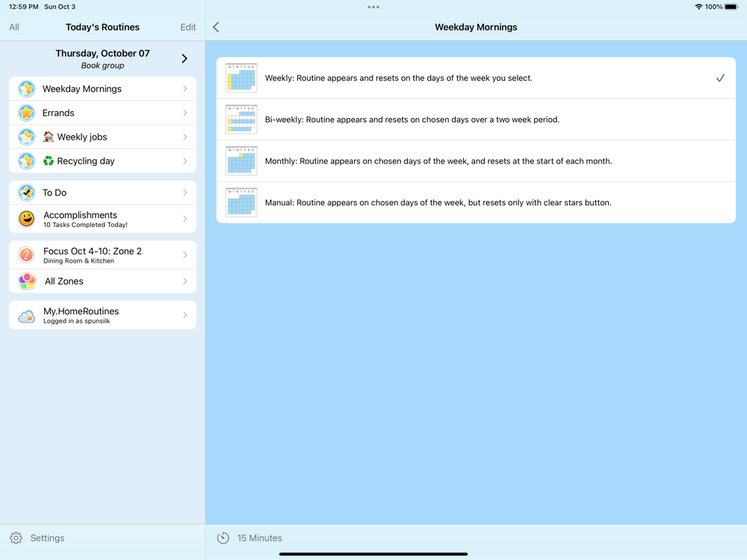747x560 pixels.
Task: Select the Bi-weekly routine schedule option
Action: 476,119
